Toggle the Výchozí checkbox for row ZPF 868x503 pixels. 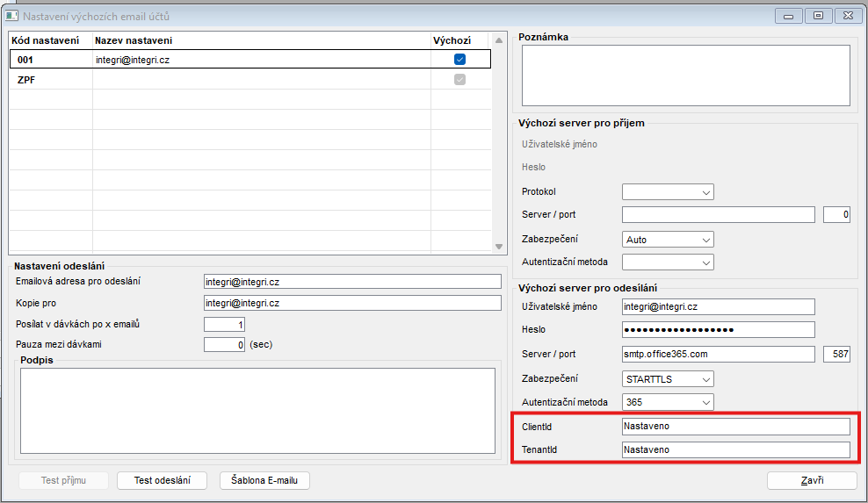click(459, 80)
